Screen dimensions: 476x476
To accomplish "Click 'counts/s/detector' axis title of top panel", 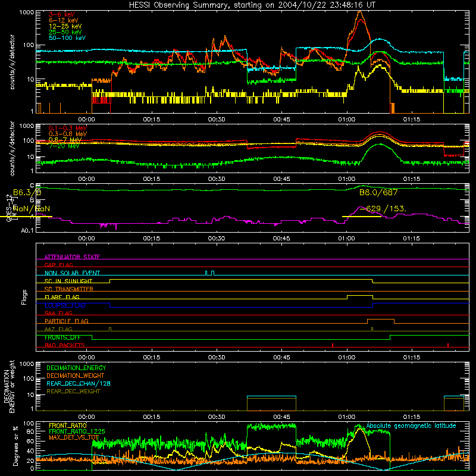I will [12, 62].
